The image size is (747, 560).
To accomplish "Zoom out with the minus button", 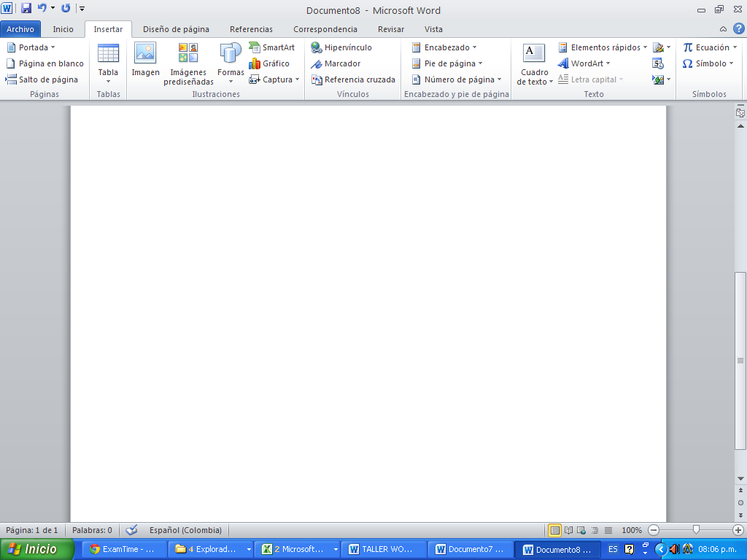I will 654,530.
